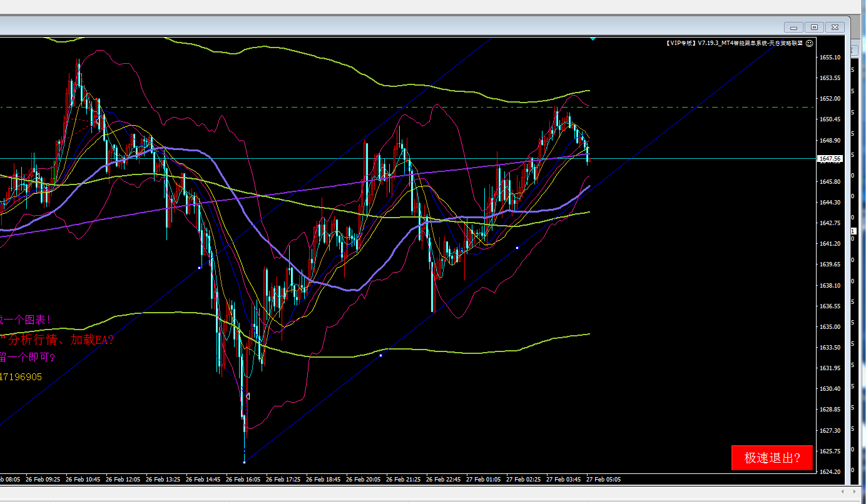Click the 26 Feb 12:05 time label
Screen dimensions: 866x504
point(123,480)
